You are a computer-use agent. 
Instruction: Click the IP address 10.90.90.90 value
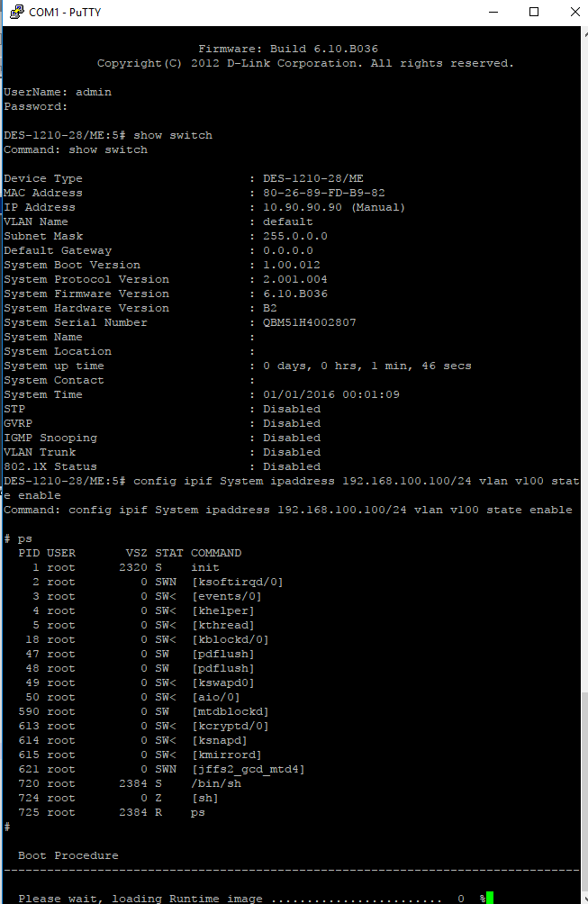pyautogui.click(x=302, y=207)
